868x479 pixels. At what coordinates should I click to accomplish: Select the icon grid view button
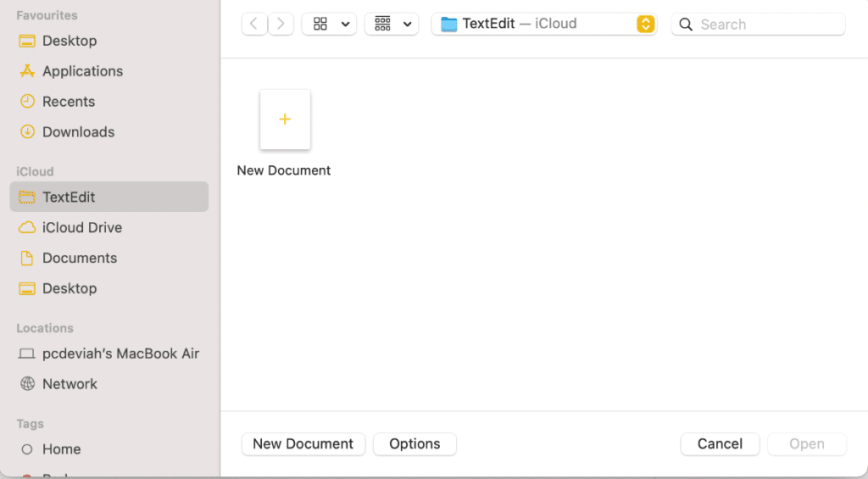pyautogui.click(x=320, y=24)
